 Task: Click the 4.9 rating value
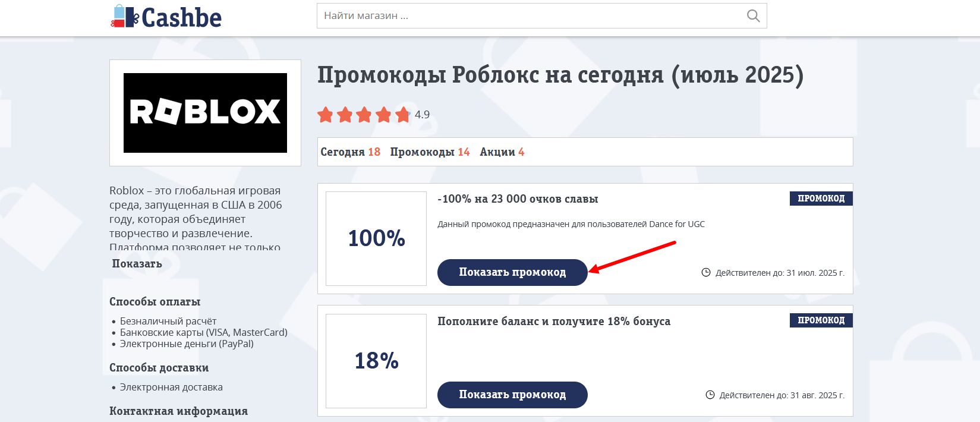point(422,115)
